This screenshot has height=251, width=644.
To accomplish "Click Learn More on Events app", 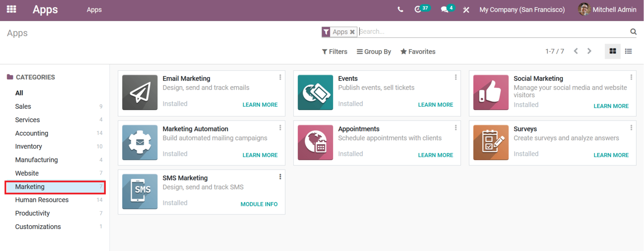I will click(435, 105).
